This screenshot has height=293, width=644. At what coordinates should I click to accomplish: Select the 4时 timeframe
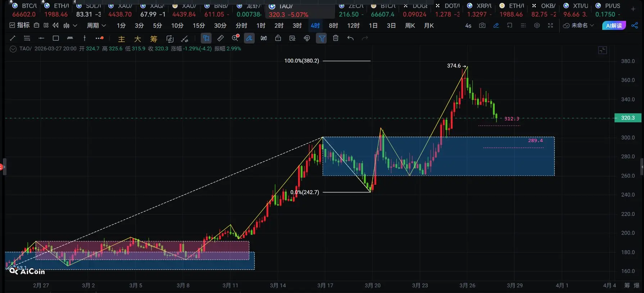[315, 26]
